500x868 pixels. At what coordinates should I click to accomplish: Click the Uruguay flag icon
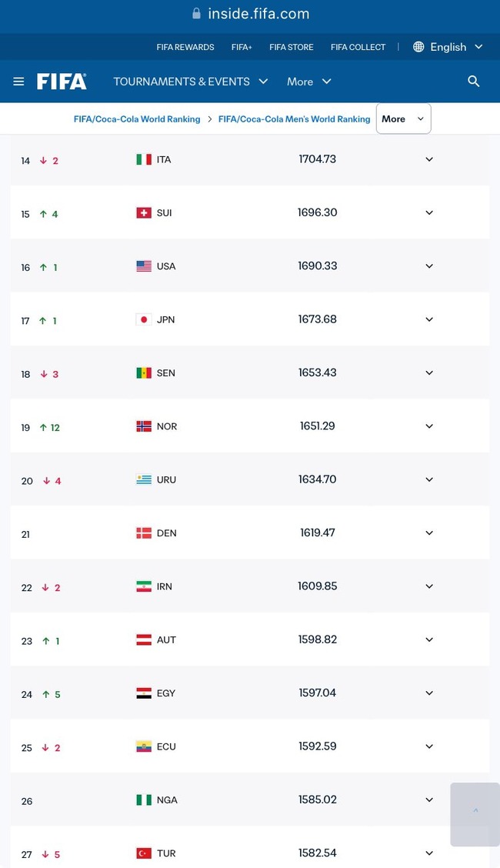point(144,479)
